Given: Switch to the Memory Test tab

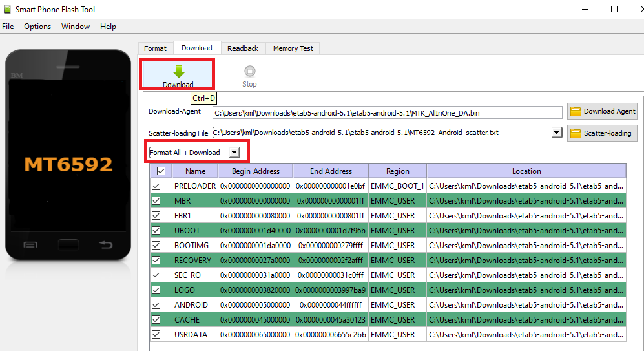Looking at the screenshot, I should coord(293,48).
